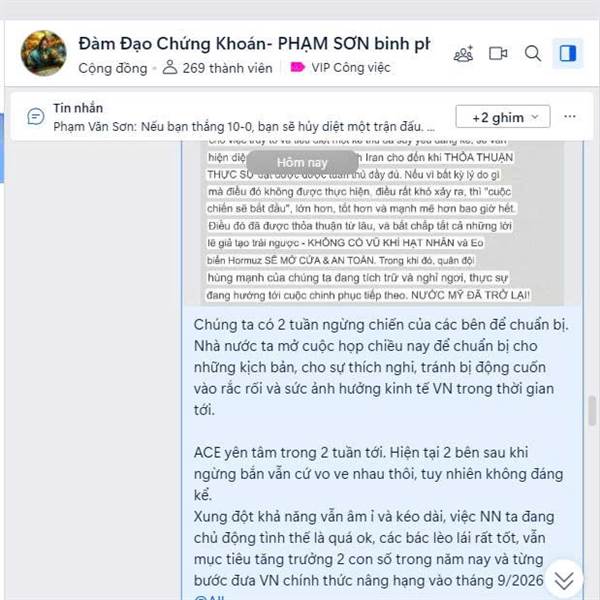Screen dimensions: 600x600
Task: Click the Cộng đồng community label
Action: [x=112, y=68]
